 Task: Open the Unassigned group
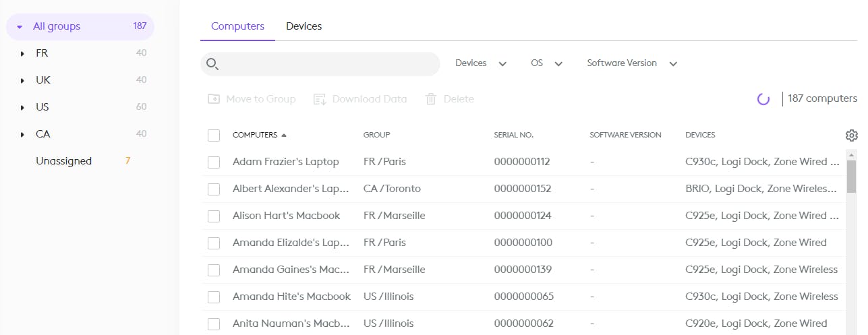click(63, 161)
